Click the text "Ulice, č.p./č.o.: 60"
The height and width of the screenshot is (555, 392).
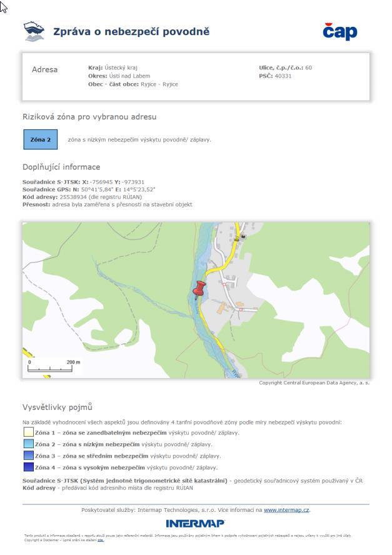pos(286,67)
